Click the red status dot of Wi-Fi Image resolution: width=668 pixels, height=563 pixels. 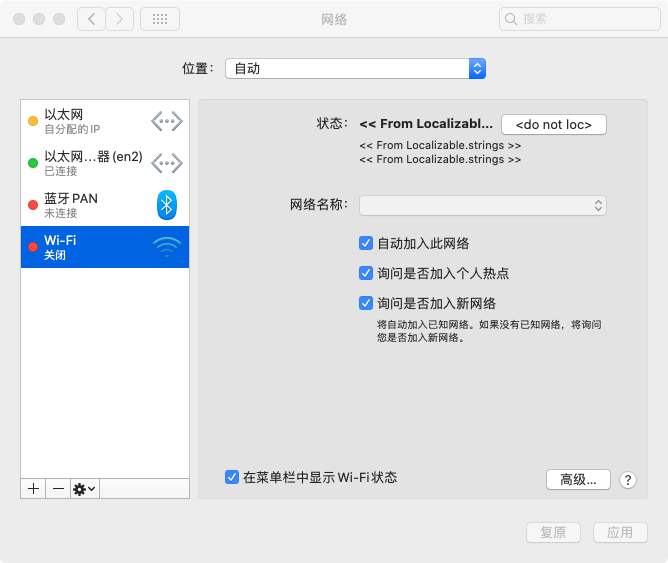(x=33, y=247)
